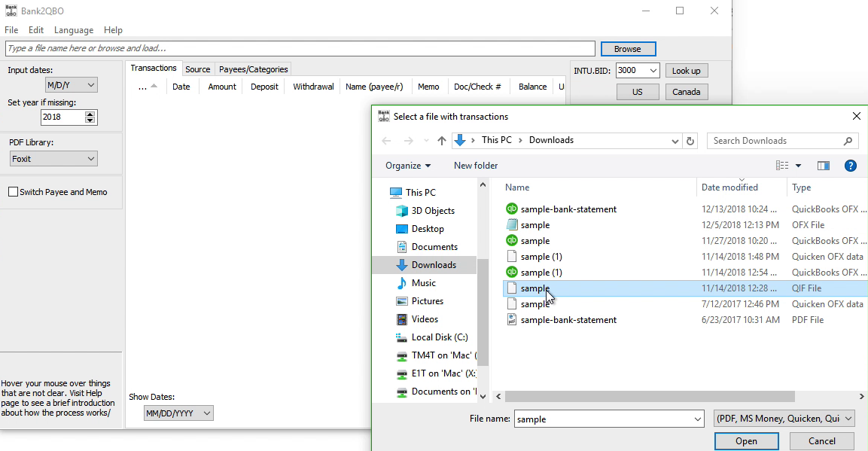This screenshot has height=451, width=868.
Task: Click the Canada button
Action: (x=687, y=92)
